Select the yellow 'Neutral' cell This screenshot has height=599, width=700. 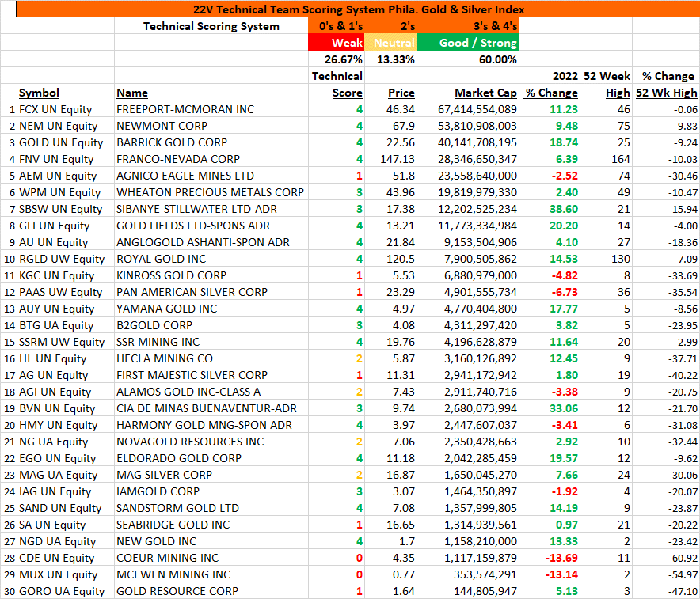390,43
